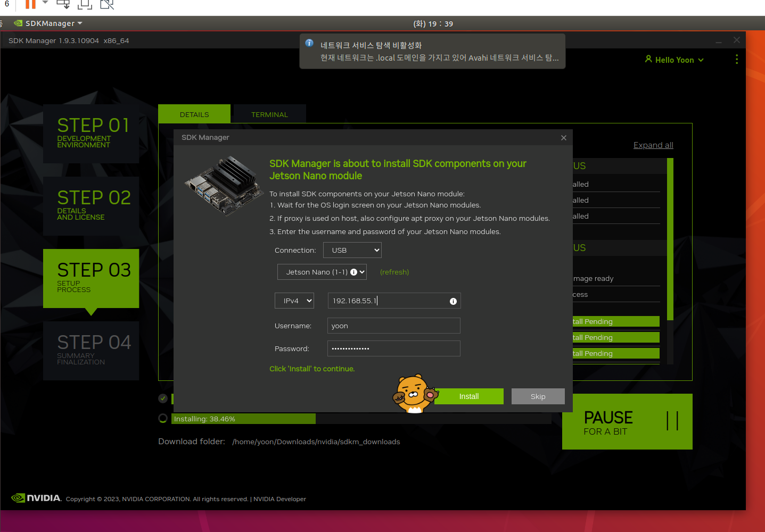This screenshot has width=765, height=532.
Task: Click the Jetson Nano board image
Action: (224, 185)
